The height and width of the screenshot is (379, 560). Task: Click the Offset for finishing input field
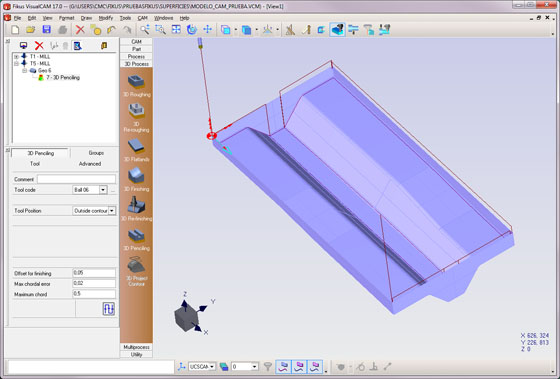94,273
